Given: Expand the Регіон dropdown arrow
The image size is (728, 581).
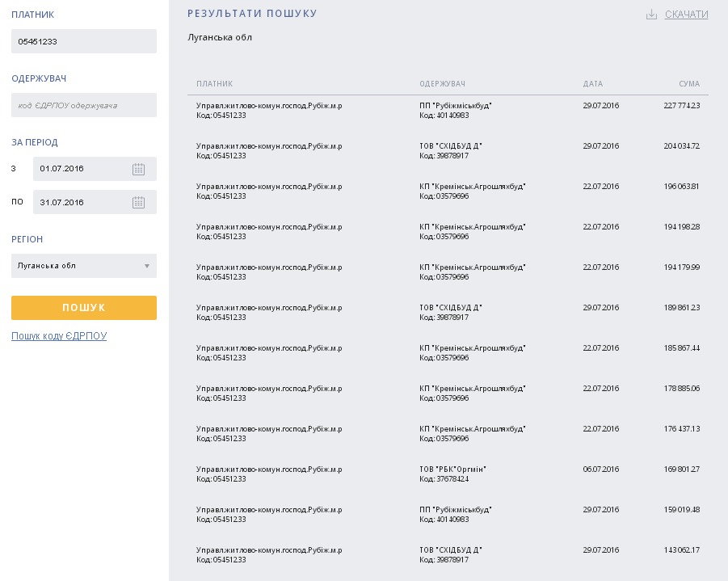Looking at the screenshot, I should click(x=147, y=266).
